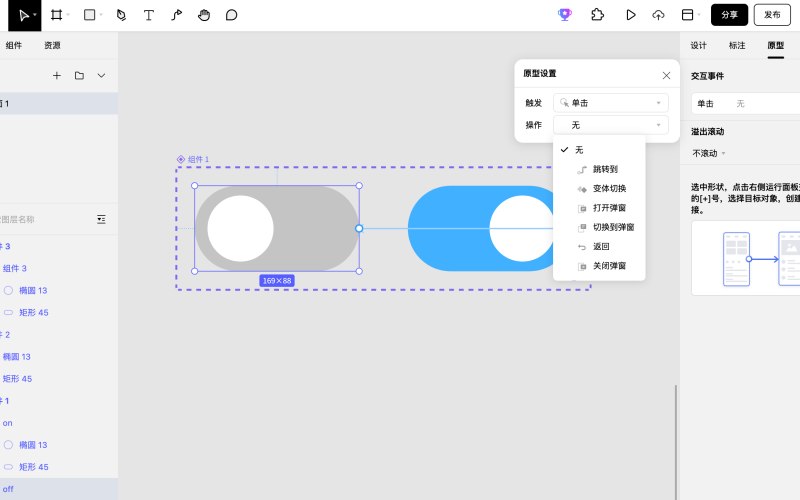Open the 不滚动 overflow dropdown

pyautogui.click(x=709, y=153)
